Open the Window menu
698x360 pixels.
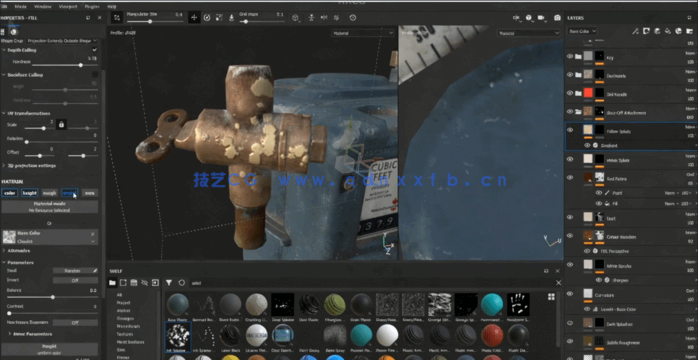[x=43, y=7]
